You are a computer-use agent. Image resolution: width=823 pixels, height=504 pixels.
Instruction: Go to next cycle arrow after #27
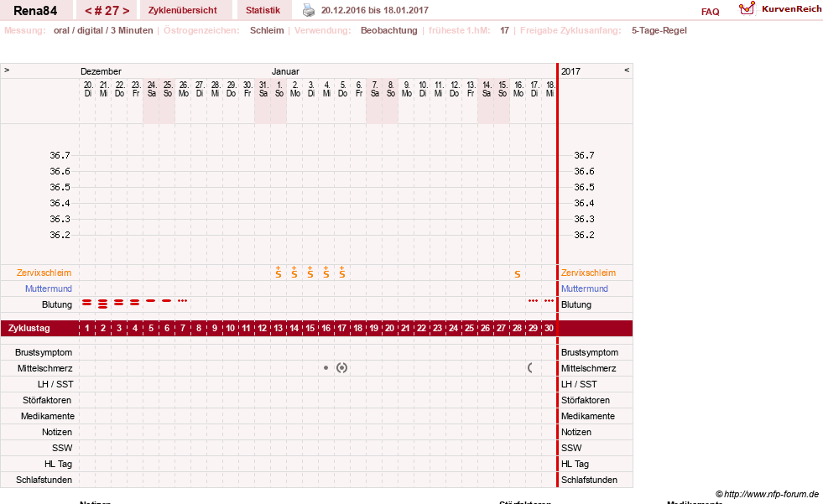pyautogui.click(x=126, y=11)
